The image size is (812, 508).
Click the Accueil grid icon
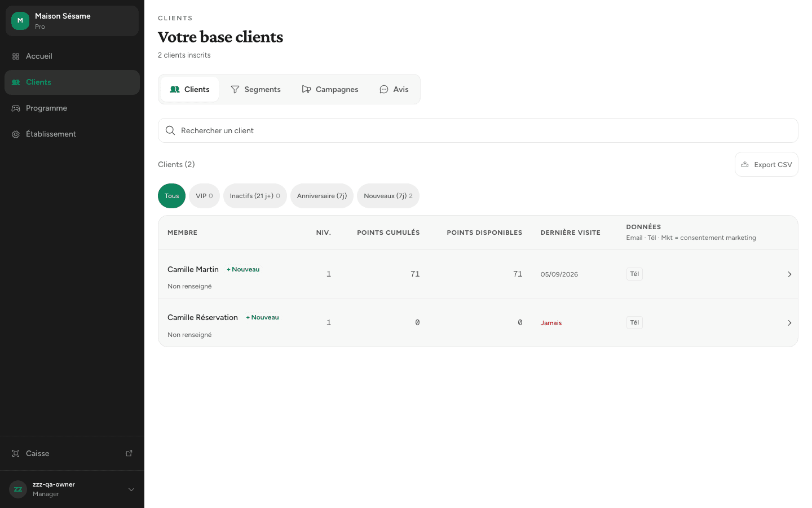[x=16, y=56]
